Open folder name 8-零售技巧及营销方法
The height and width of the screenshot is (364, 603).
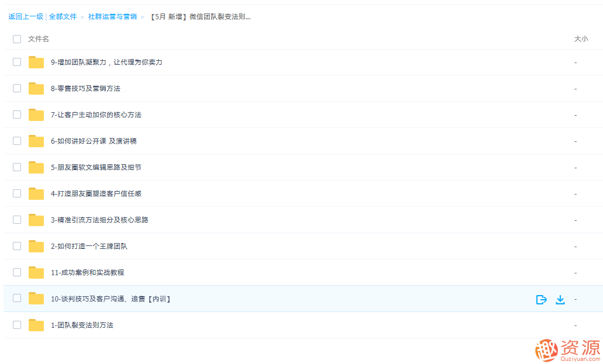pos(85,88)
